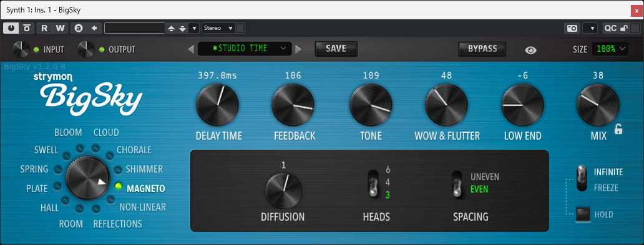This screenshot has height=245, width=644.
Task: Select MAGNETO reverb type
Action: [x=146, y=189]
